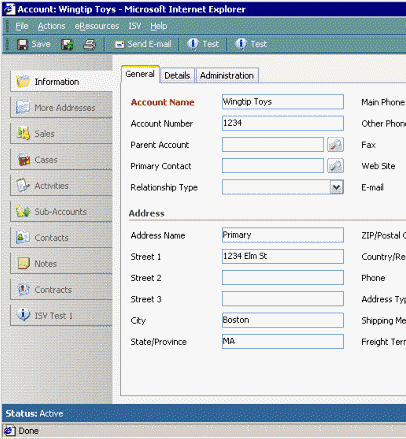Click the More Addresses icon
This screenshot has width=406, height=439.
click(x=23, y=107)
